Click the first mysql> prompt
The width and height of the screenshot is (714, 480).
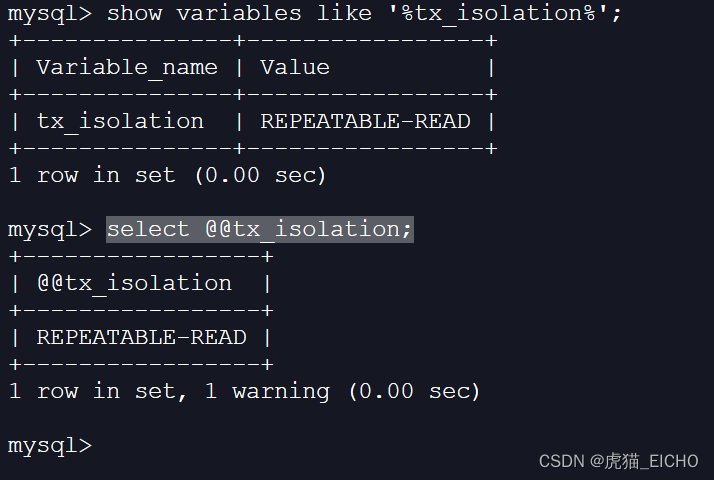(x=50, y=14)
